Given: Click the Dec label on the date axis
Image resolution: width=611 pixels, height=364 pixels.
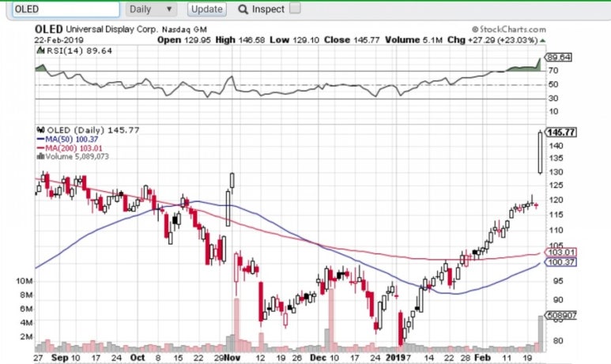Looking at the screenshot, I should pyautogui.click(x=318, y=358).
